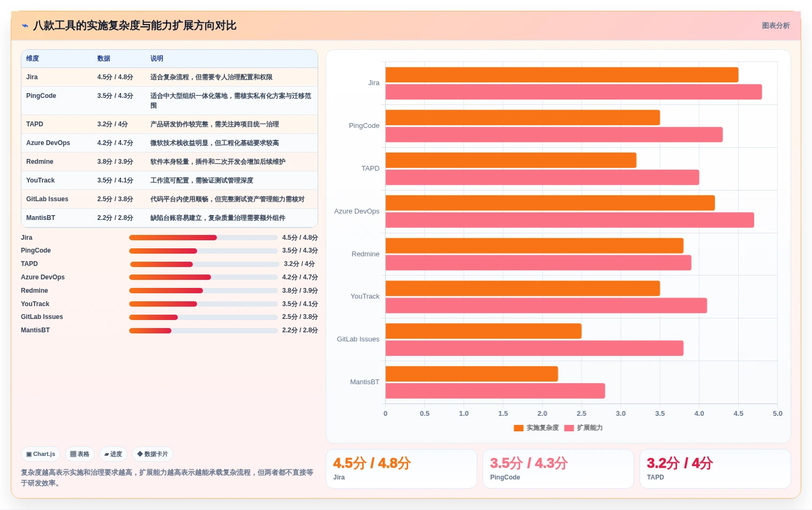Click the 数据卡片 tag chip
The image size is (812, 510).
[153, 454]
